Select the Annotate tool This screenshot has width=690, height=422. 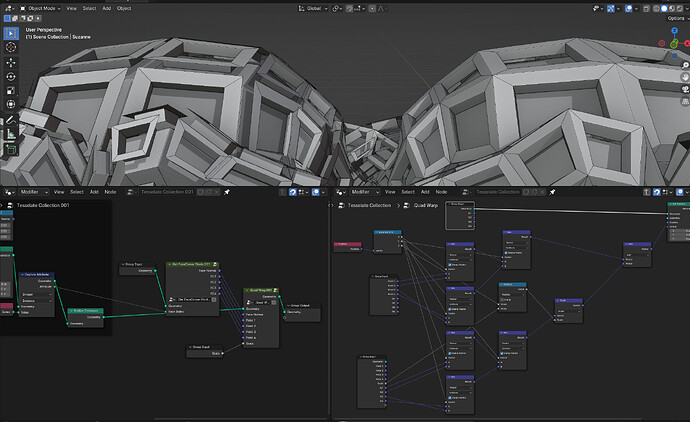tap(11, 120)
